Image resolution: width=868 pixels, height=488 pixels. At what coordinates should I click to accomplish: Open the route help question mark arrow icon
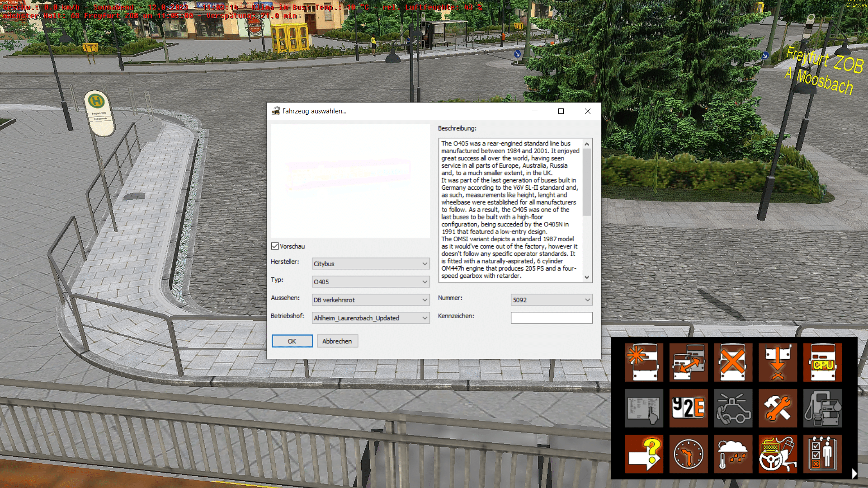(x=644, y=454)
